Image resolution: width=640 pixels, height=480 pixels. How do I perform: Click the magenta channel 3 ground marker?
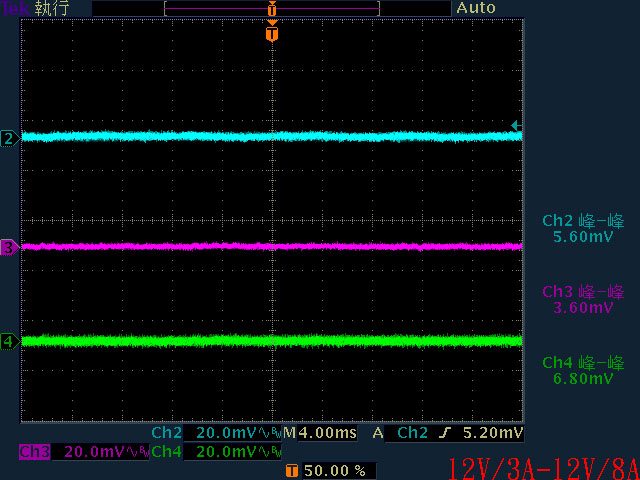pos(9,247)
